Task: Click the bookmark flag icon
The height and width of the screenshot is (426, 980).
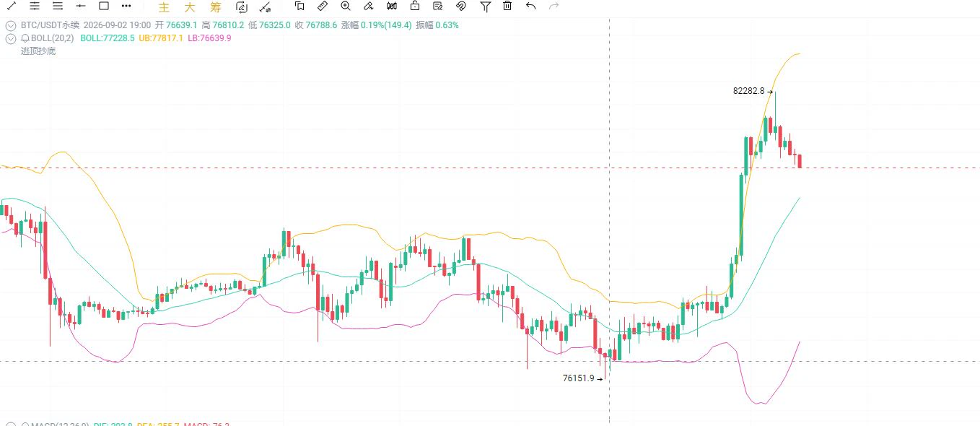Action: [x=299, y=6]
